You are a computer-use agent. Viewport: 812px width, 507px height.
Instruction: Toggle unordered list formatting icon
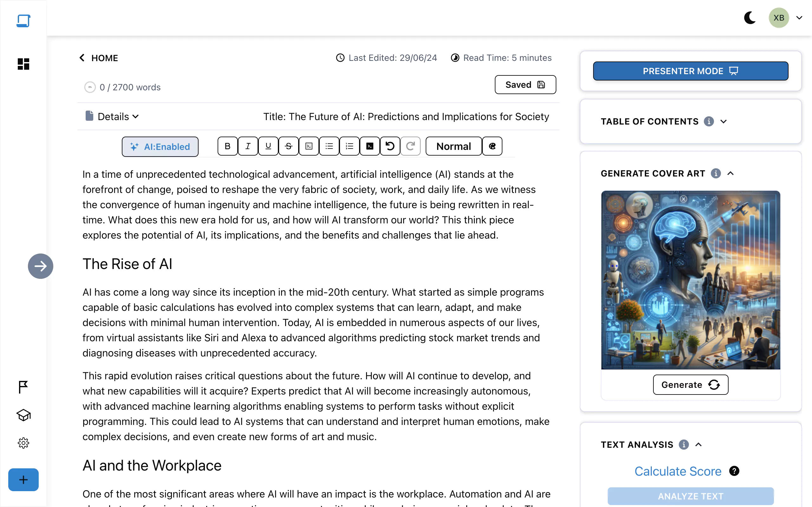[x=329, y=146]
